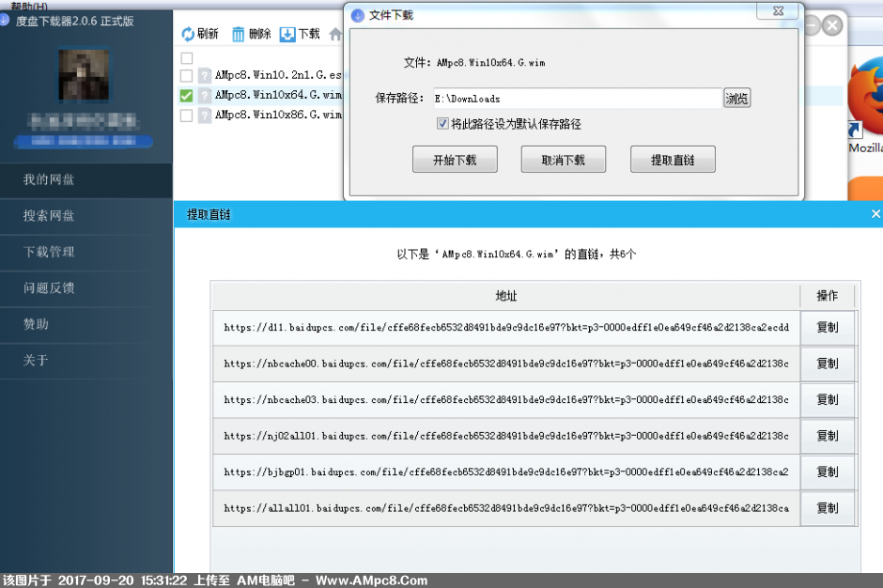Click file icon of AMpc8.Win10x64.G.wim
Viewport: 883px width, 588px height.
pos(205,95)
